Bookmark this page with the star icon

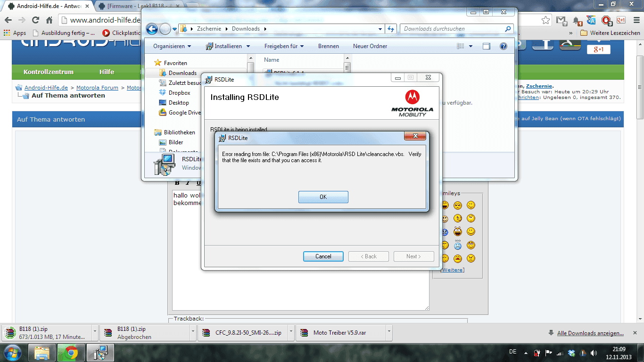click(545, 20)
